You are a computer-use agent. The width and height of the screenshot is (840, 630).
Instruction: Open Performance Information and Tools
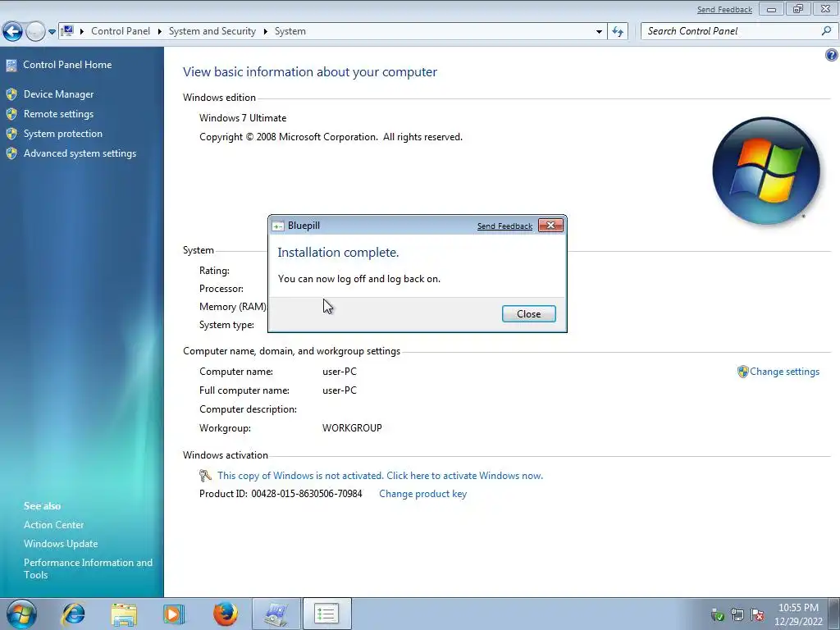[x=88, y=568]
